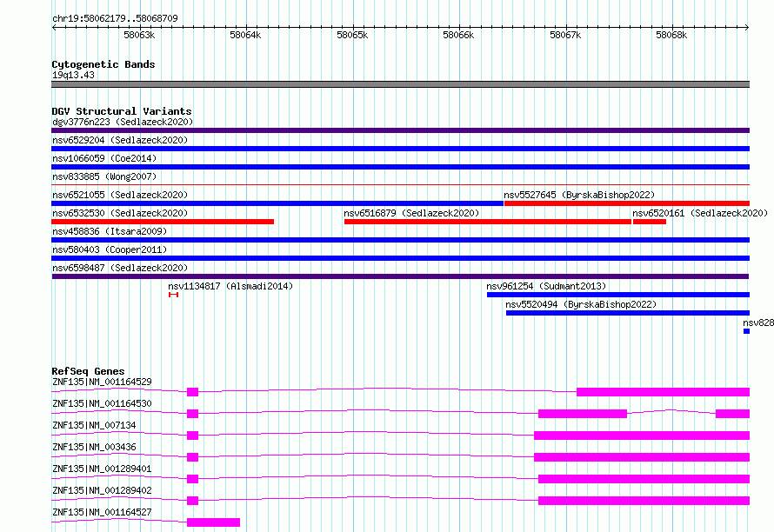Click the 58066k ruler tick label

(x=458, y=35)
